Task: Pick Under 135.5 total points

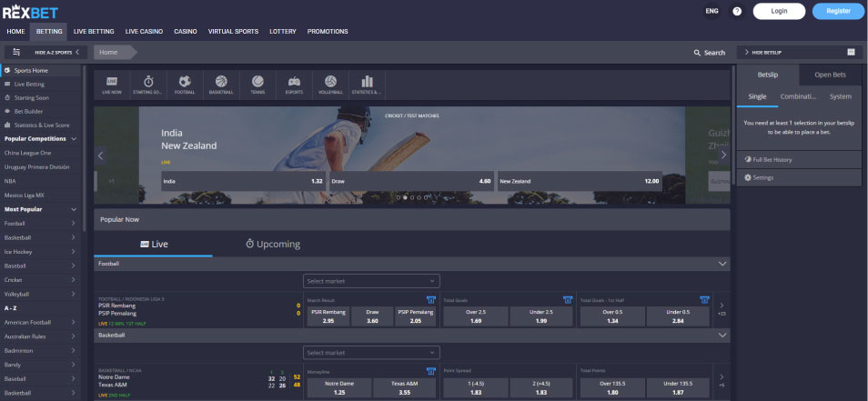Action: (678, 387)
